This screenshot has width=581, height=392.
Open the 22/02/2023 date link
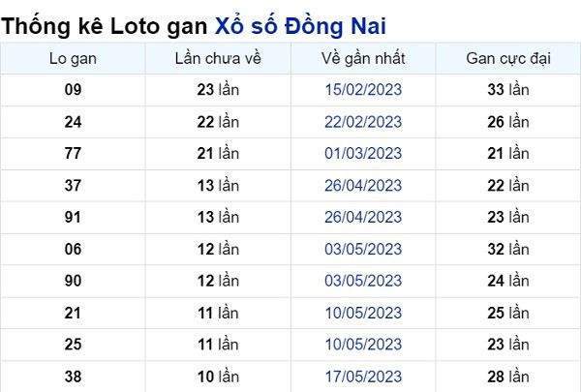[x=363, y=122]
